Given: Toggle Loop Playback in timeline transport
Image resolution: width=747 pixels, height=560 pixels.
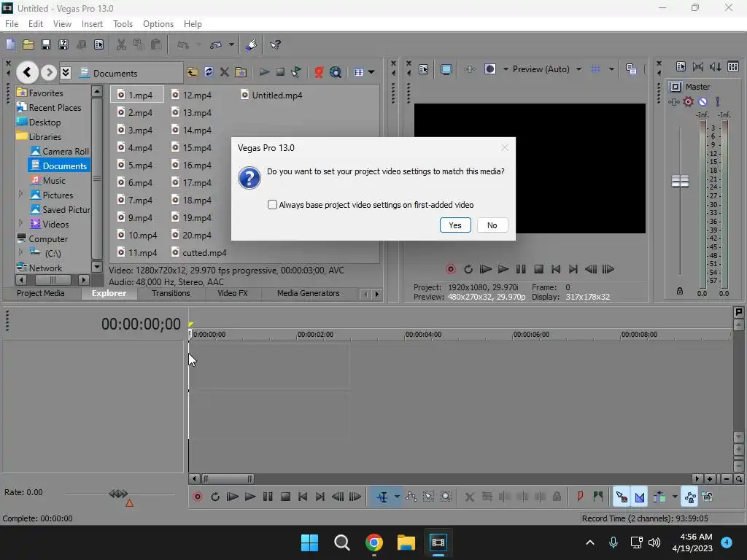Looking at the screenshot, I should (215, 497).
